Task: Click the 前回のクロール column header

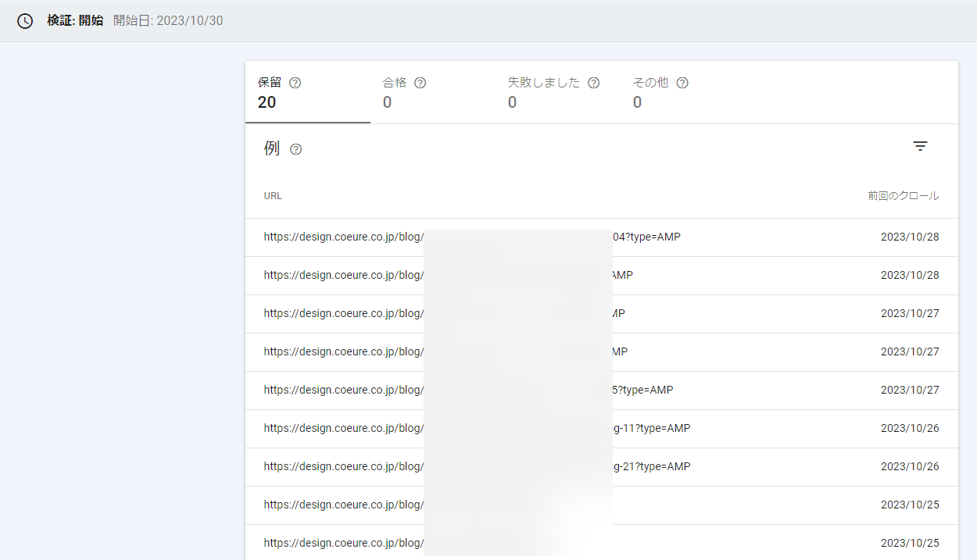Action: pos(903,196)
